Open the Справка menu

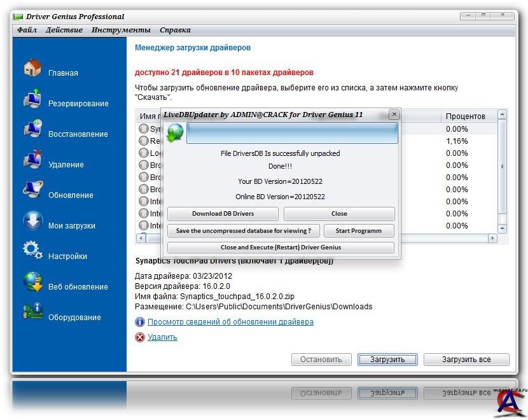point(175,30)
